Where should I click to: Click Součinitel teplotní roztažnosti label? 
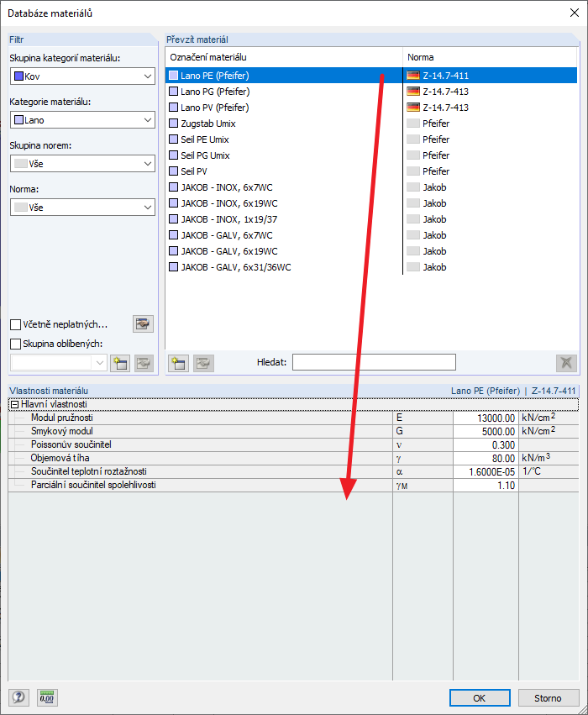(89, 471)
